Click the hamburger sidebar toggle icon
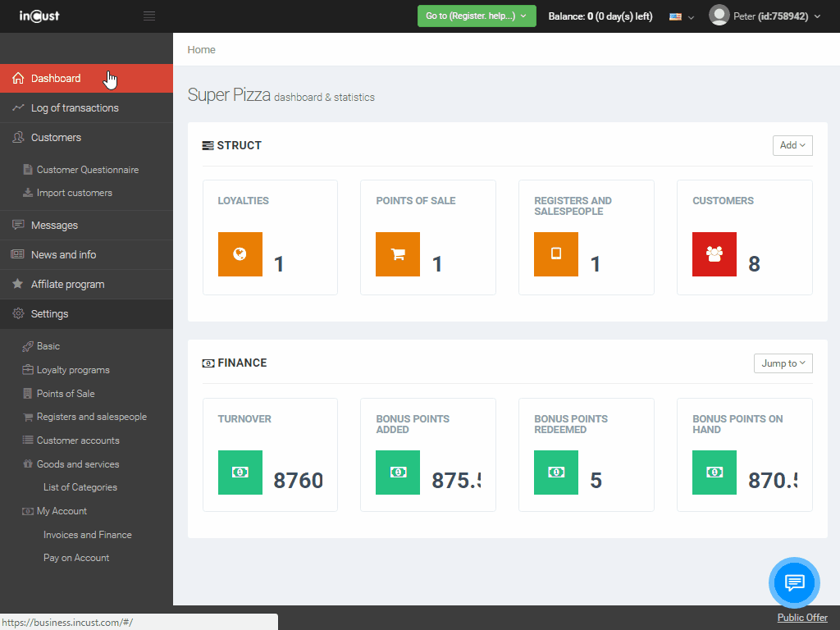Screen dimensions: 840x630 pyautogui.click(x=148, y=16)
